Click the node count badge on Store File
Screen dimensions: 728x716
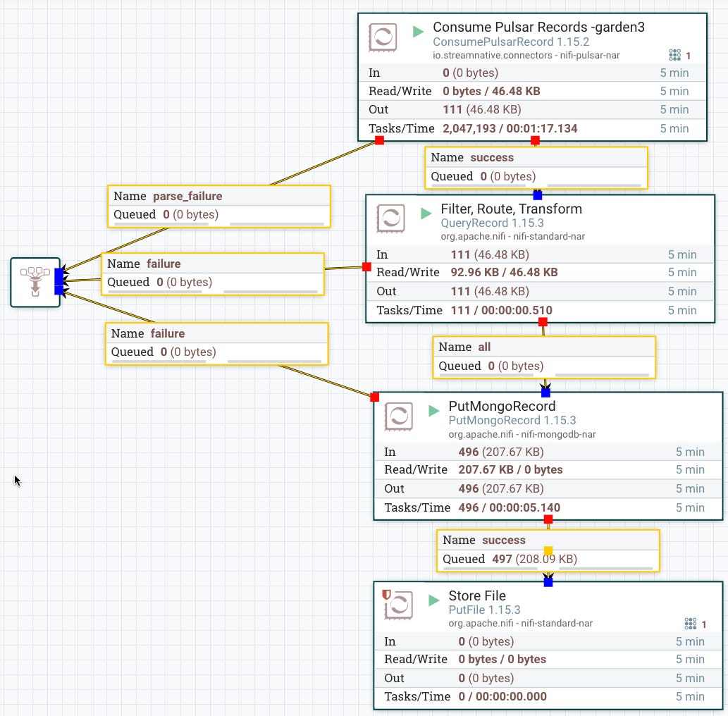click(x=690, y=624)
